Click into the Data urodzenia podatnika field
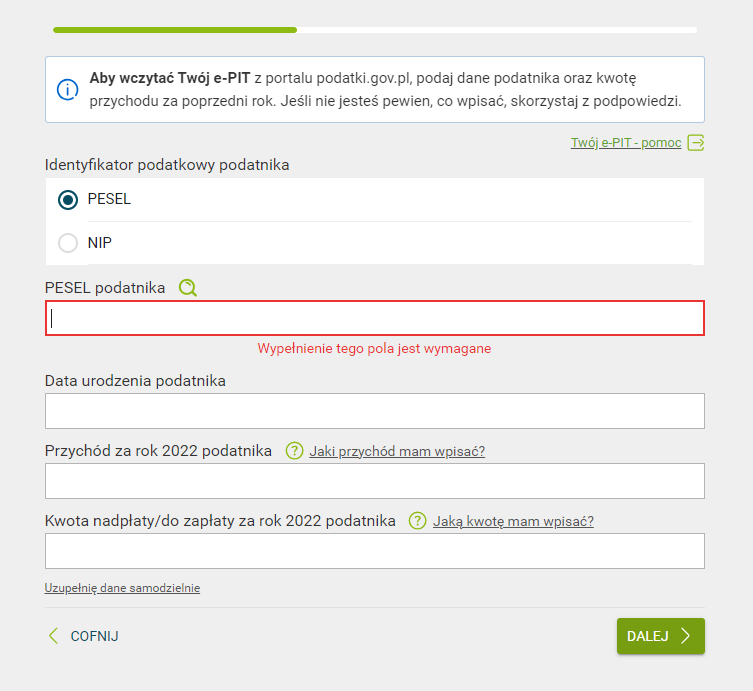 tap(375, 411)
